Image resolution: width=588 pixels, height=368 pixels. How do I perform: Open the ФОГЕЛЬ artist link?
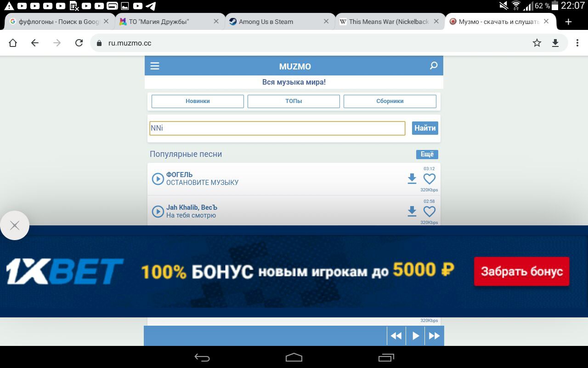[x=180, y=175]
